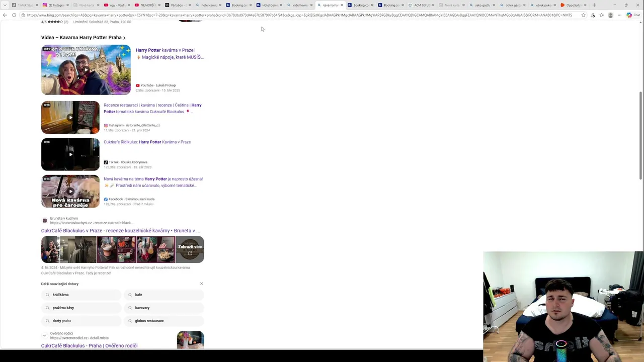Play the 'Nová kavárna pro čaroděje' Facebook video
This screenshot has width=644, height=362.
pyautogui.click(x=70, y=191)
